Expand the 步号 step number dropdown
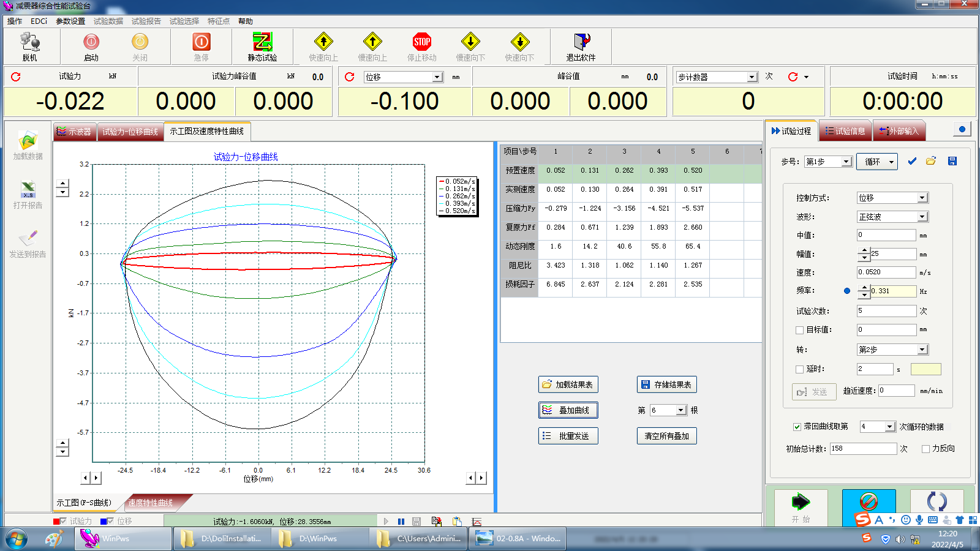Viewport: 980px width, 551px height. (846, 162)
